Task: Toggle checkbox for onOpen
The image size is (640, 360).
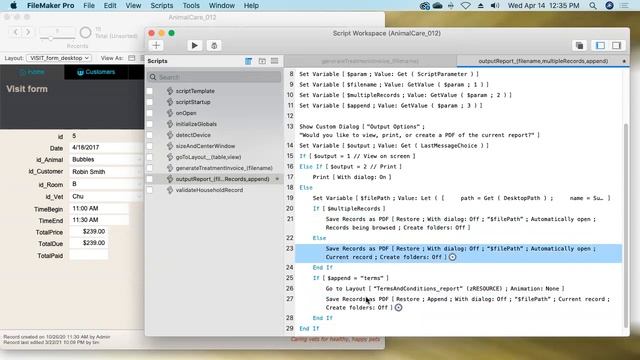Action: [x=150, y=113]
